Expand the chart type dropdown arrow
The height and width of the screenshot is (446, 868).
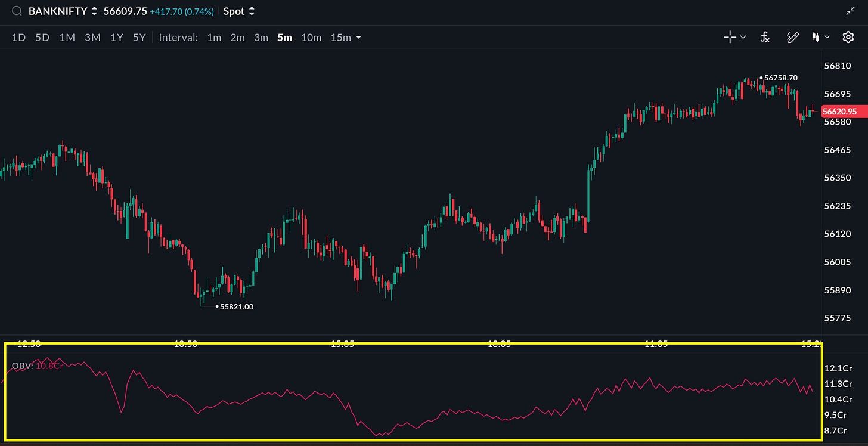tap(827, 38)
